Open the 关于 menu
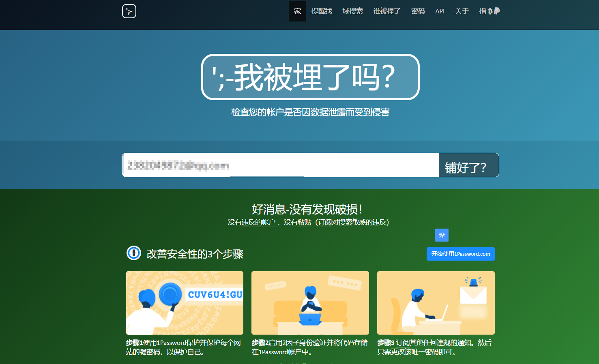Screen dimensions: 599x364 pyautogui.click(x=462, y=11)
